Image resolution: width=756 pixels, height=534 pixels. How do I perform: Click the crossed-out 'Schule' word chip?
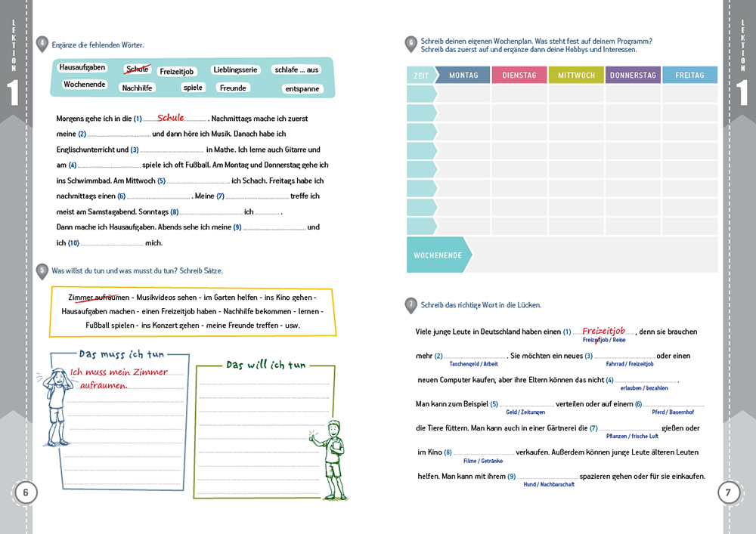click(138, 69)
